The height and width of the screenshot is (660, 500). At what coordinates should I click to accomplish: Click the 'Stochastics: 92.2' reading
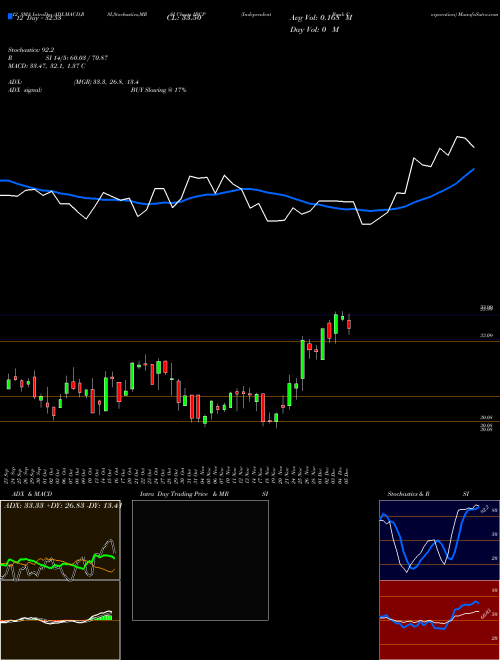click(31, 50)
